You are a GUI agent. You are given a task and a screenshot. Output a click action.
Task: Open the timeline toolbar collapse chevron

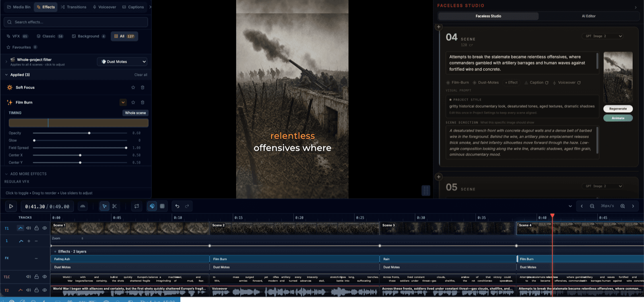point(570,206)
